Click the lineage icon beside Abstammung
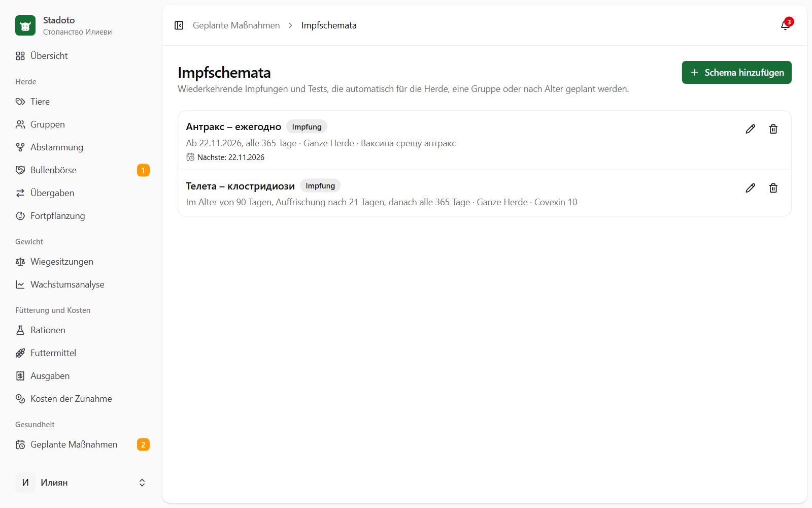Viewport: 812px width, 508px height. pyautogui.click(x=20, y=147)
